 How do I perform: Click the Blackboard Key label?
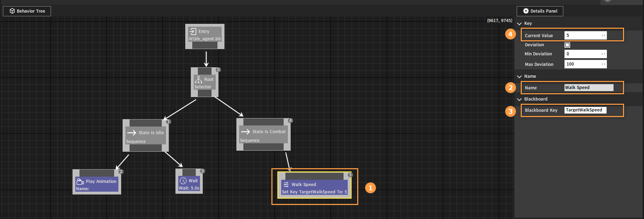click(541, 110)
